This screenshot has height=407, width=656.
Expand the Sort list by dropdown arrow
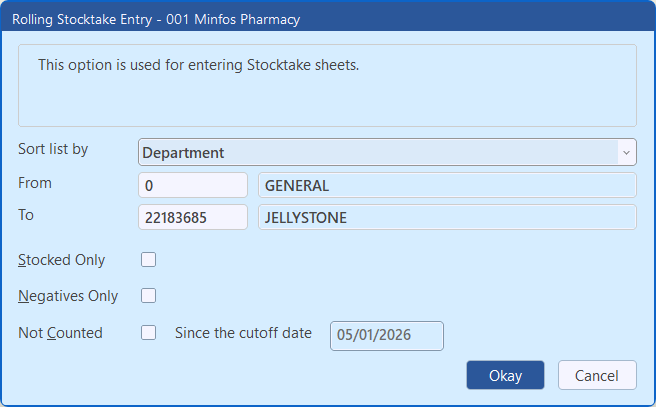tap(626, 152)
